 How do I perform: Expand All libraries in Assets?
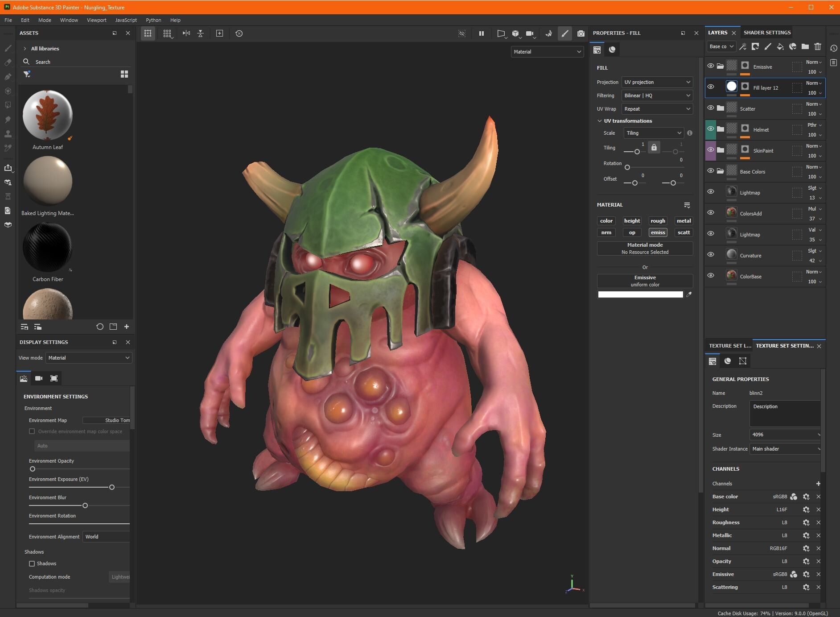click(x=25, y=49)
